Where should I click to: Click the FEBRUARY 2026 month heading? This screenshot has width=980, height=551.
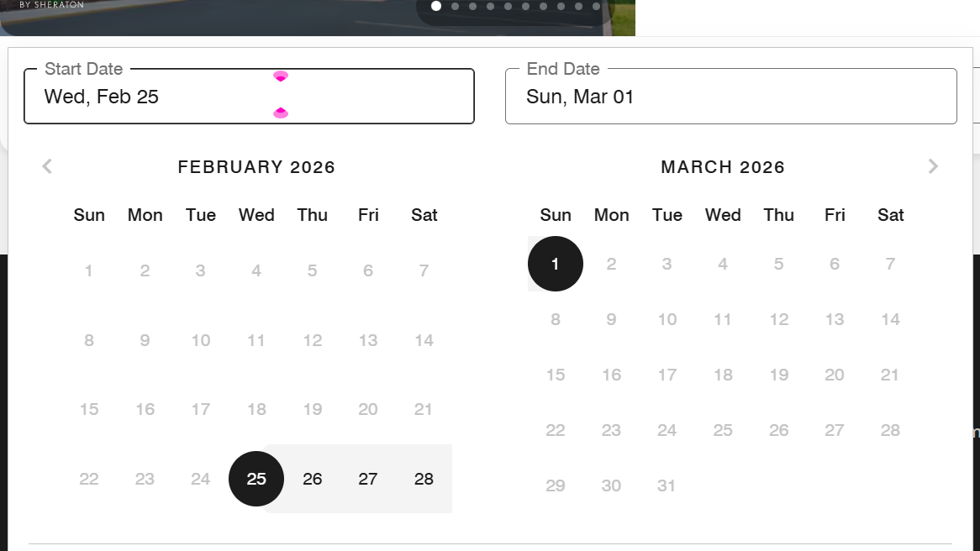pyautogui.click(x=256, y=167)
